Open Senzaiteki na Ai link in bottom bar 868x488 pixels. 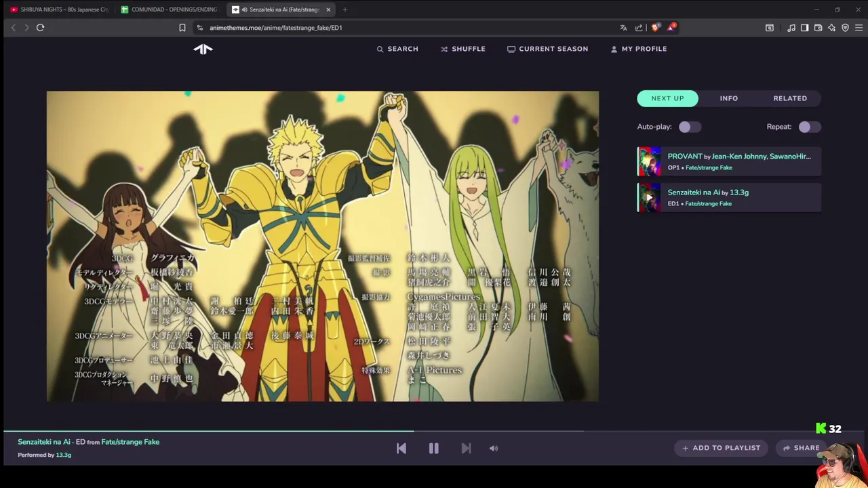point(44,442)
